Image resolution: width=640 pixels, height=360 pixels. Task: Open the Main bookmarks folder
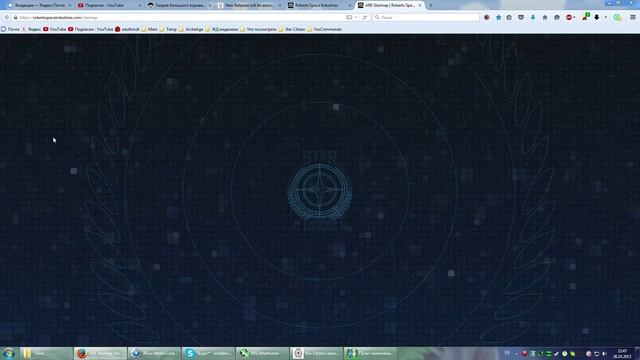click(x=149, y=29)
